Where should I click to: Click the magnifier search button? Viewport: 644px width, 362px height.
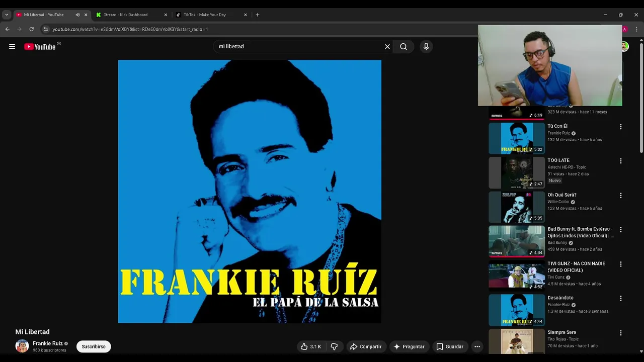tap(404, 47)
